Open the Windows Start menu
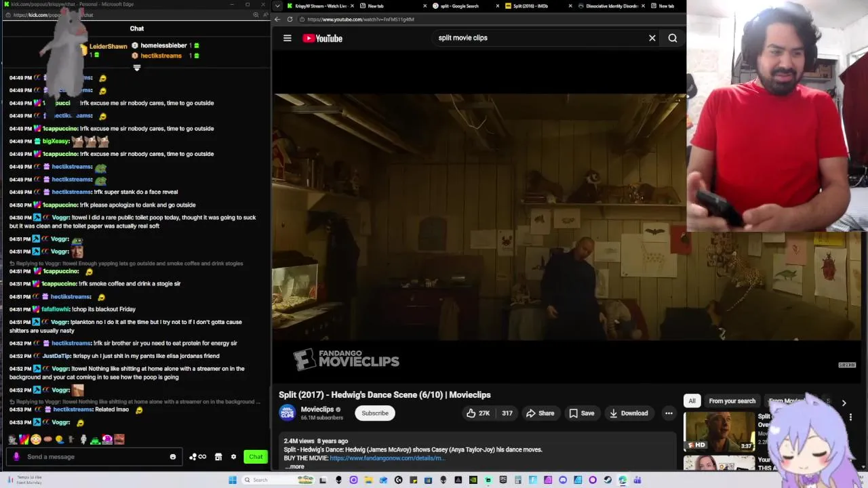This screenshot has width=868, height=488. (233, 480)
